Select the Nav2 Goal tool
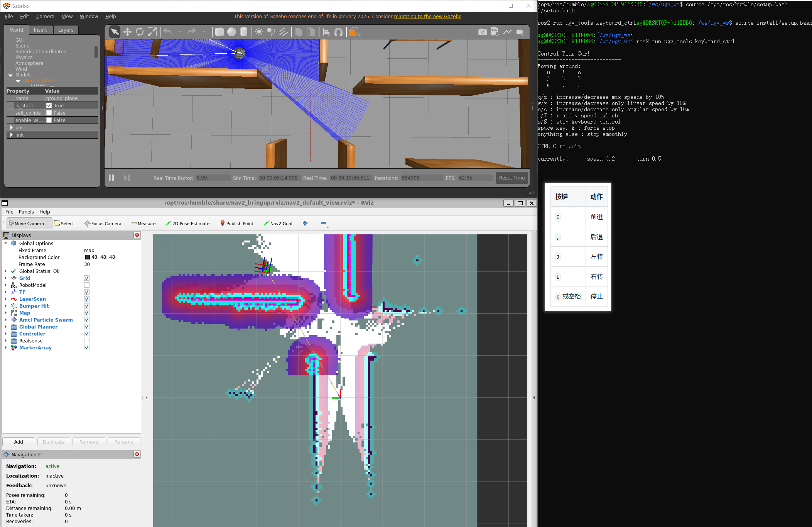Viewport: 812px width, 527px height. click(x=278, y=223)
